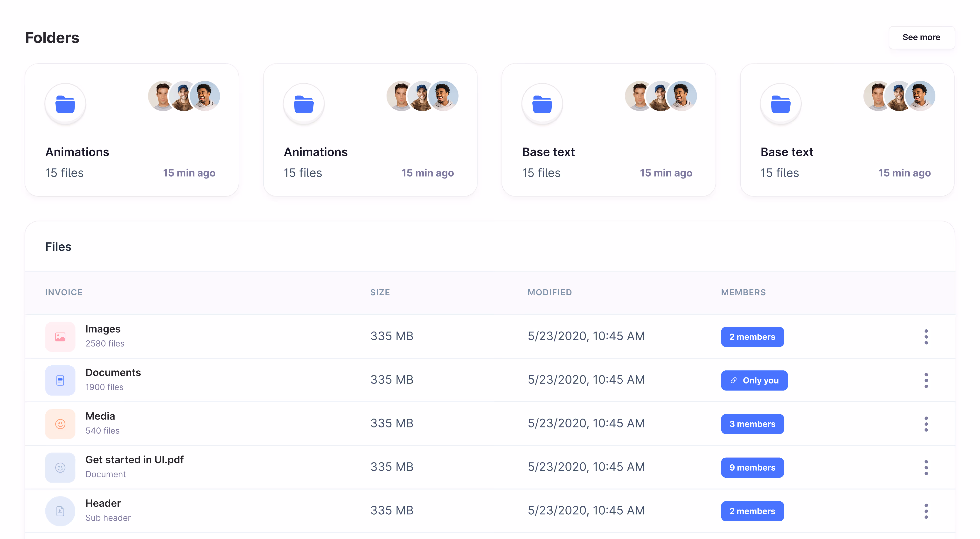This screenshot has width=980, height=539.
Task: Click the folder icon on the last Base text card
Action: (x=780, y=104)
